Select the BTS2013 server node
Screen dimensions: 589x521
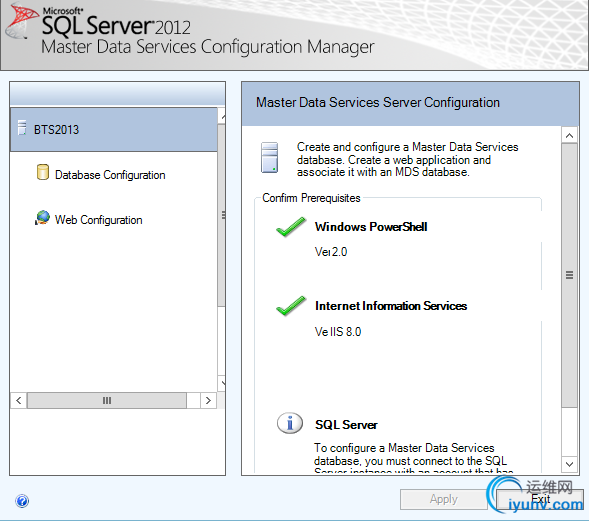114,130
